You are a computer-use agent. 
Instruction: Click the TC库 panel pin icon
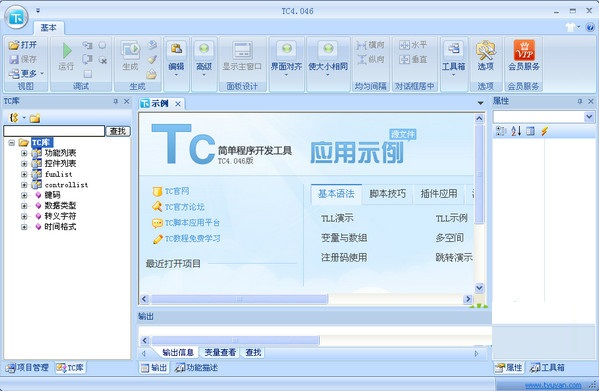(115, 102)
